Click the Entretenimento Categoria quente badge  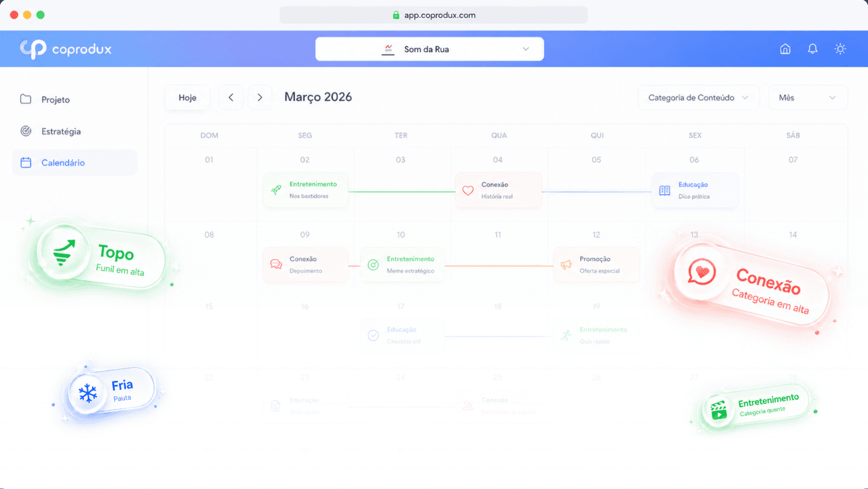[x=756, y=405]
